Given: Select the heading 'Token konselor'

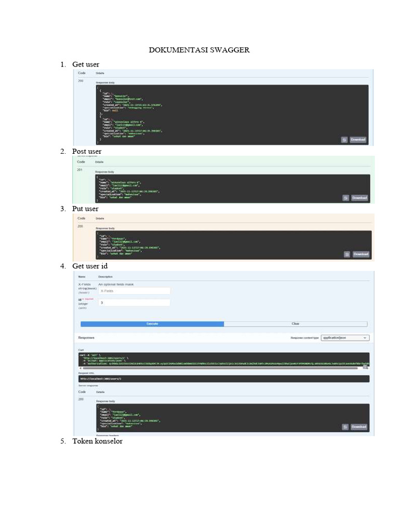Looking at the screenshot, I should [x=97, y=441].
